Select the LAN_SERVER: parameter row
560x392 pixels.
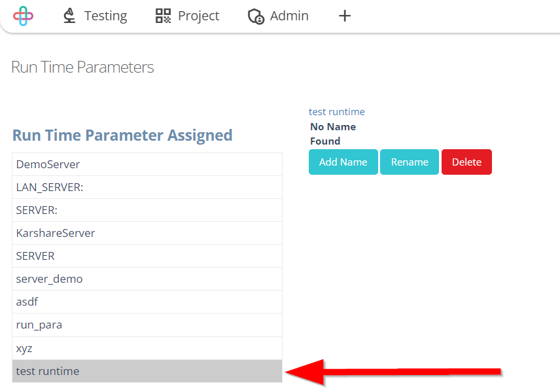147,187
